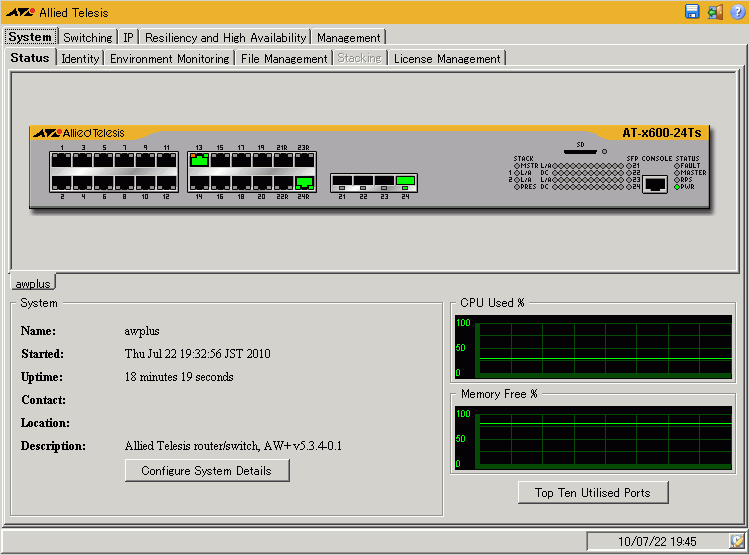Click the Contact: label

(43, 400)
